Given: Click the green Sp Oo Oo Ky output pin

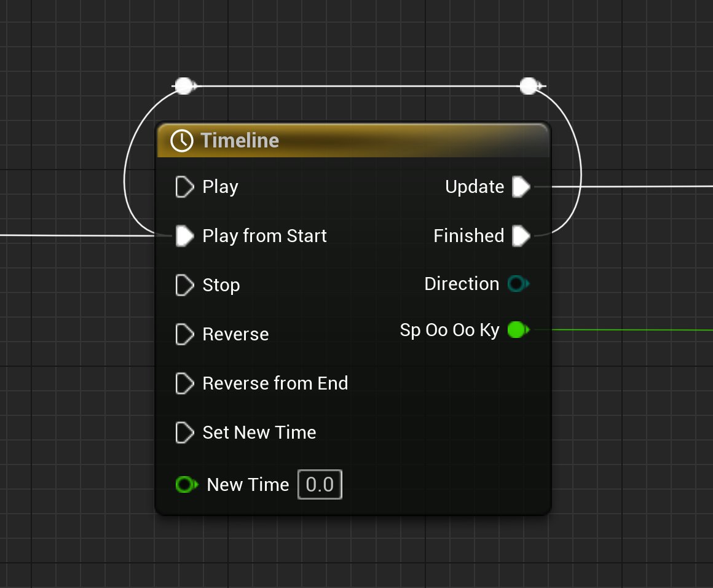Looking at the screenshot, I should point(518,330).
